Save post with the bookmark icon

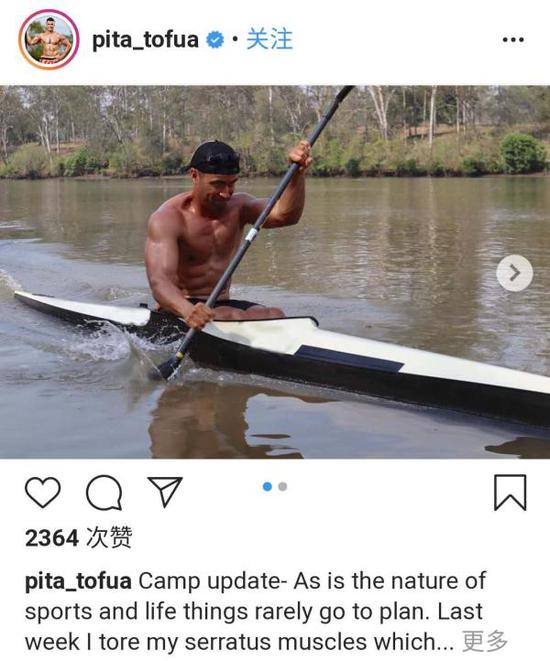tap(510, 492)
